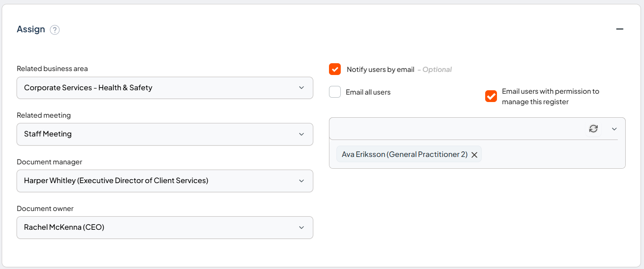
Task: Remove Ava Eriksson tag with X icon
Action: click(474, 155)
